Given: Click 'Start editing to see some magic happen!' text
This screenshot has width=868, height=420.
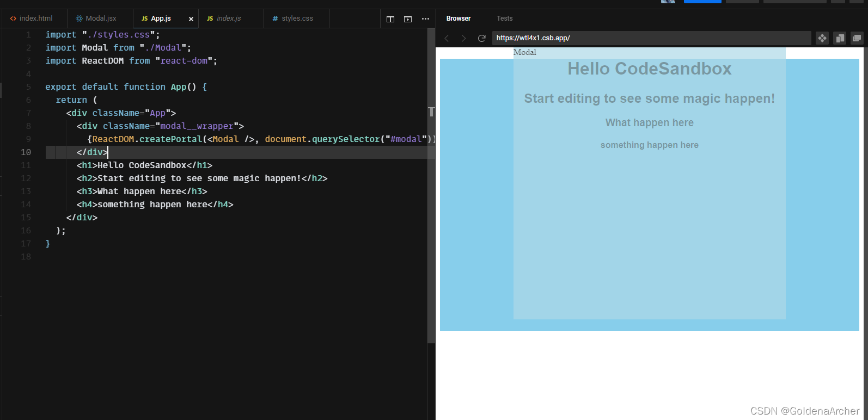Looking at the screenshot, I should [x=650, y=98].
